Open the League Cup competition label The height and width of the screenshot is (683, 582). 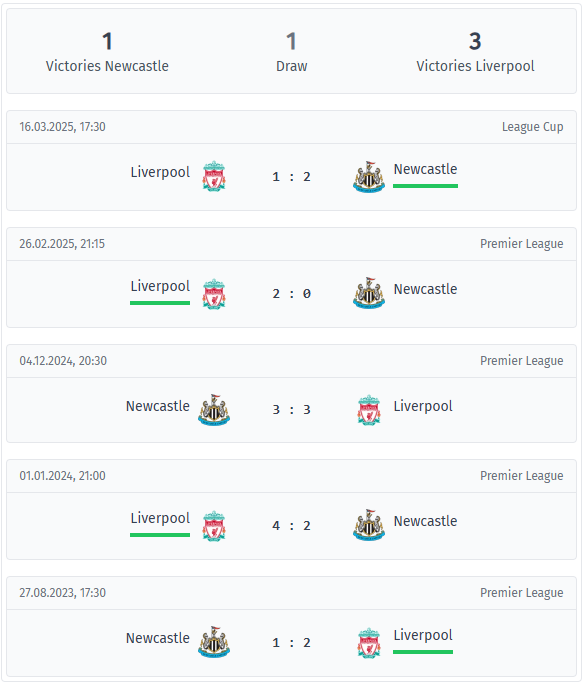pos(532,127)
